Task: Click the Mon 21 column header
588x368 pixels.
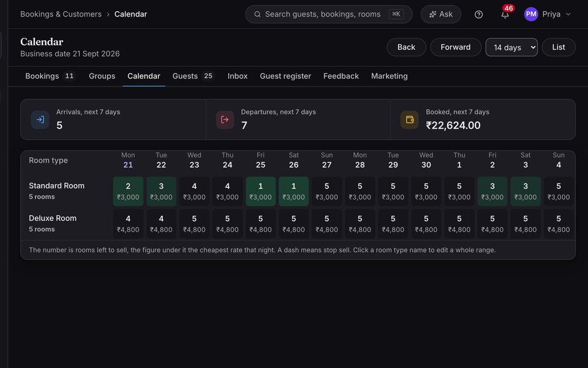Action: pos(128,160)
